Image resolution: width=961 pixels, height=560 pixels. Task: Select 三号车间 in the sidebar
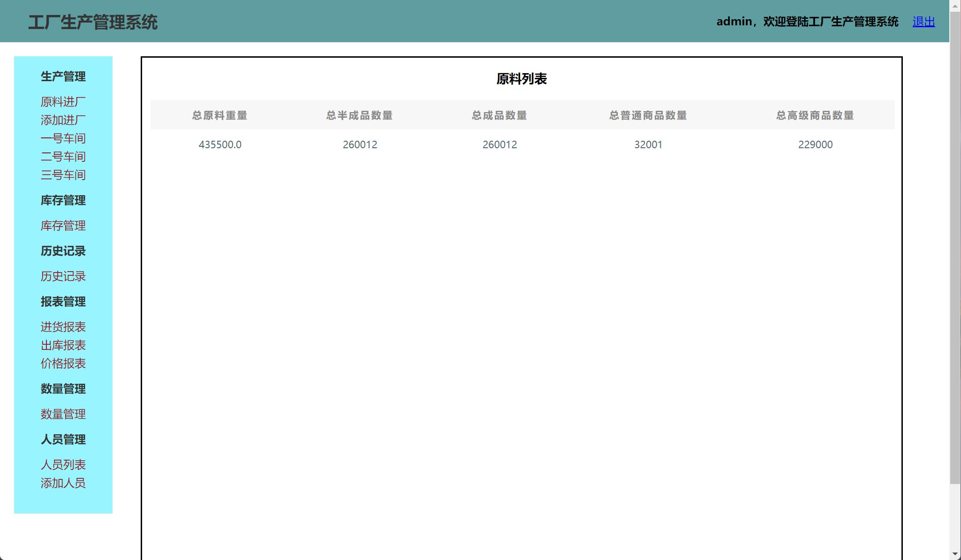click(63, 174)
